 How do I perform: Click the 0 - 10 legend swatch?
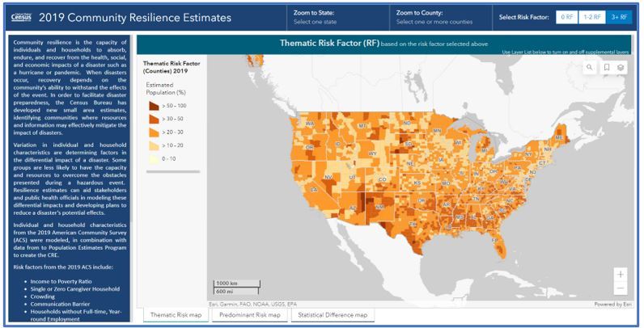pyautogui.click(x=154, y=158)
